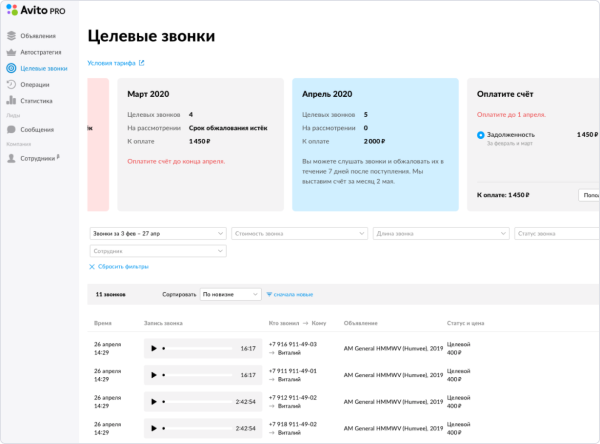The image size is (600, 444).
Task: Select the Задолженность radio button
Action: click(x=481, y=134)
